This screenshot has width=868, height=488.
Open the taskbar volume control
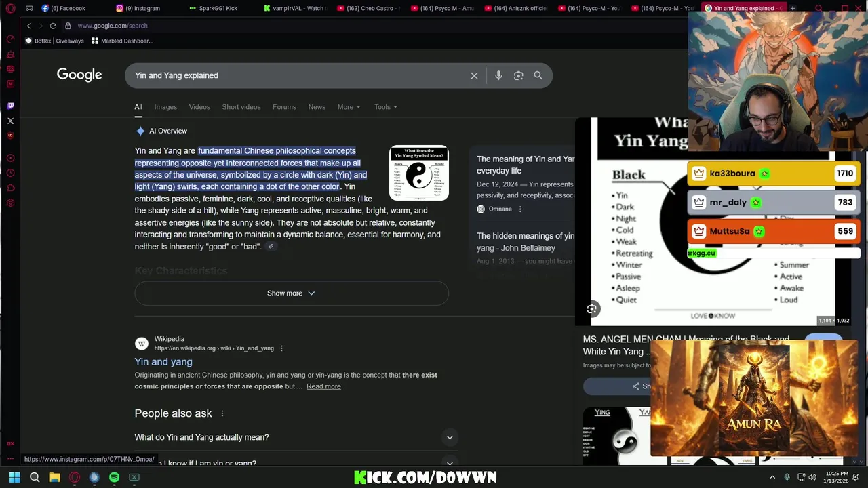(812, 477)
